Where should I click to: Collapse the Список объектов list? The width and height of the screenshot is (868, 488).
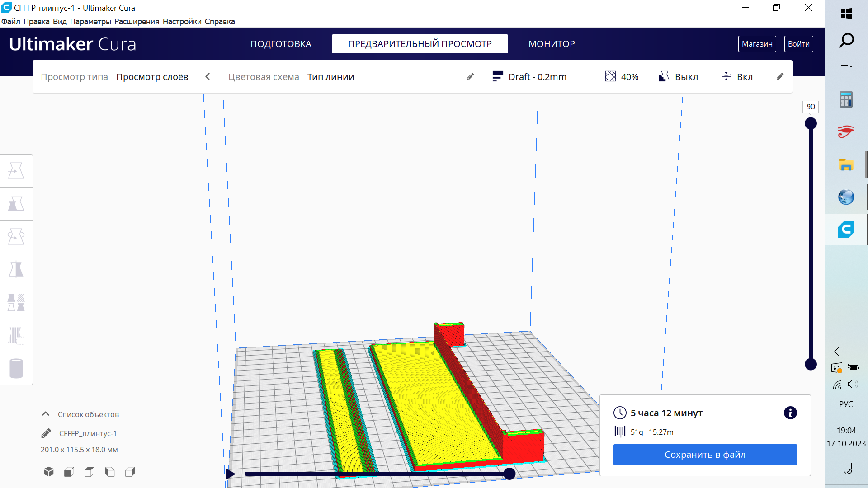[x=46, y=414]
